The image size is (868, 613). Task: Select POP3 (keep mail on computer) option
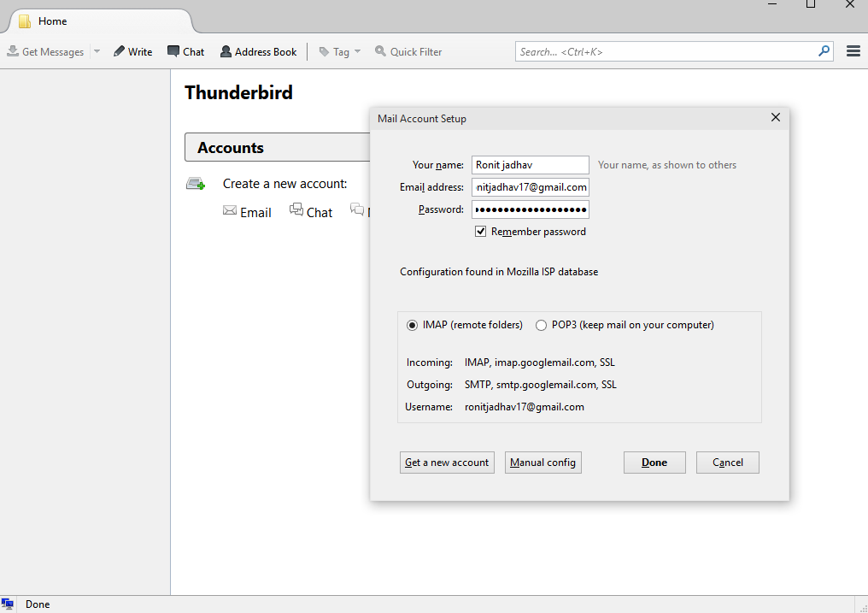[x=541, y=325]
